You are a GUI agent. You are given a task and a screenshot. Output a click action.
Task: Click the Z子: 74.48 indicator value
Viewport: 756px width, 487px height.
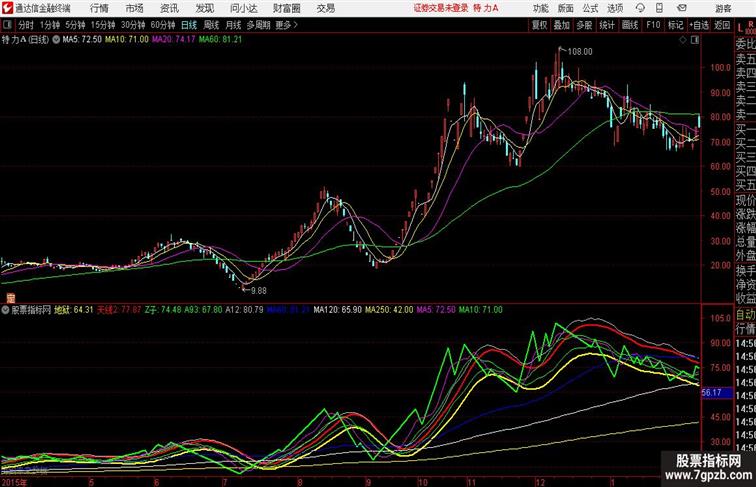pyautogui.click(x=162, y=310)
